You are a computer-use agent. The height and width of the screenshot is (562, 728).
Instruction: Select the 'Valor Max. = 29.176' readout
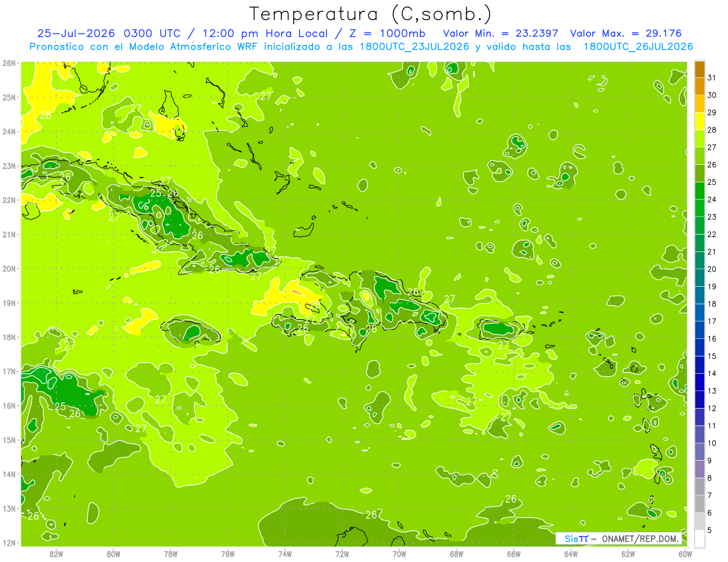(626, 33)
